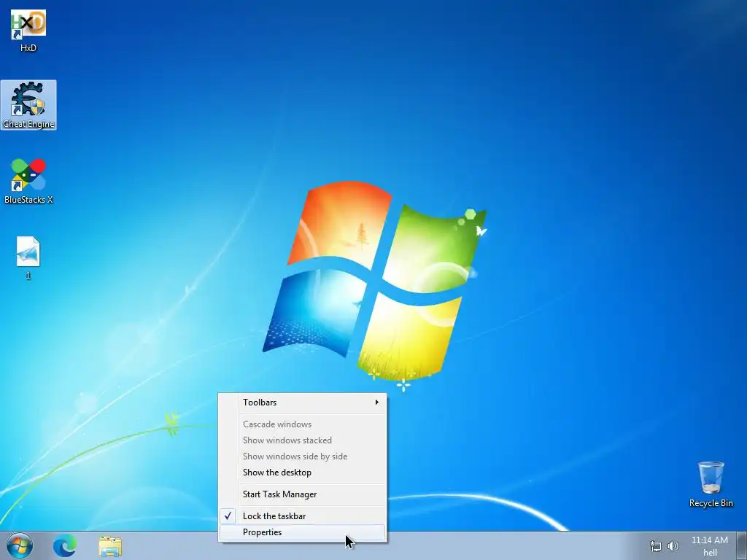Expand the Toolbars submenu

tap(303, 402)
